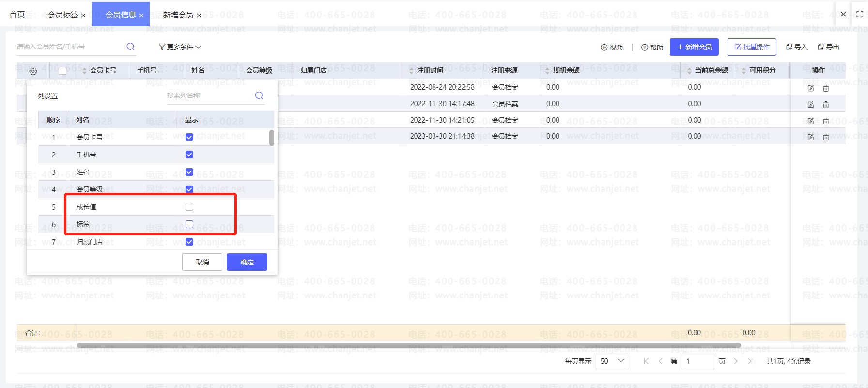Uncheck display for the 会员卡号 column

pyautogui.click(x=189, y=137)
